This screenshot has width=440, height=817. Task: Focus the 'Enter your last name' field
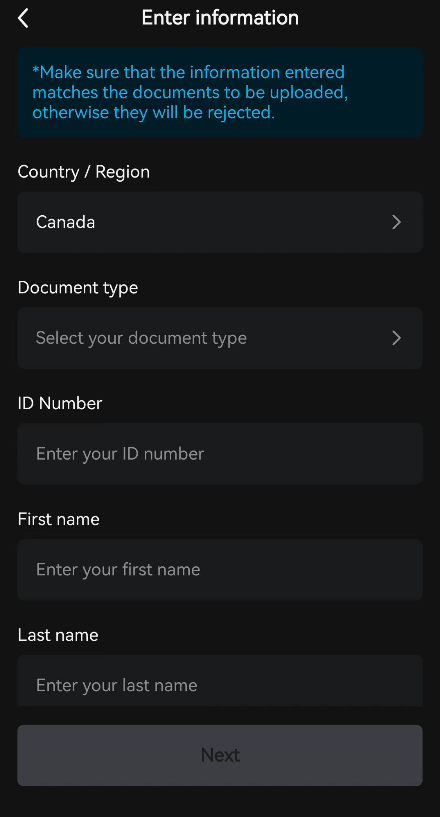click(x=220, y=681)
